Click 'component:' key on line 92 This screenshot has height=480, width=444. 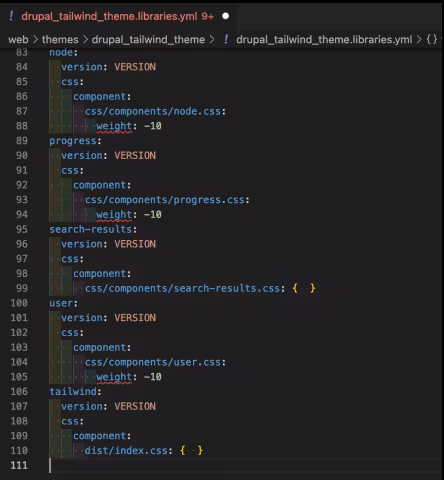pyautogui.click(x=102, y=185)
